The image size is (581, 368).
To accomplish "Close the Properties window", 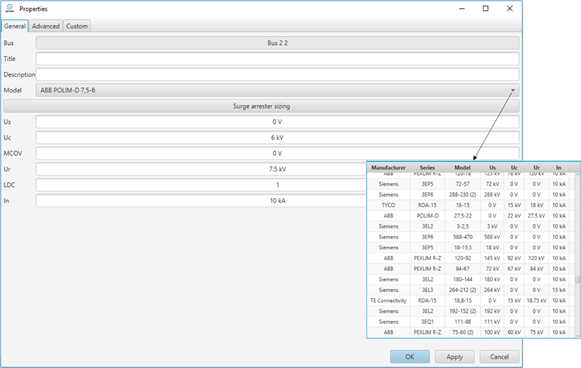I will tap(510, 9).
